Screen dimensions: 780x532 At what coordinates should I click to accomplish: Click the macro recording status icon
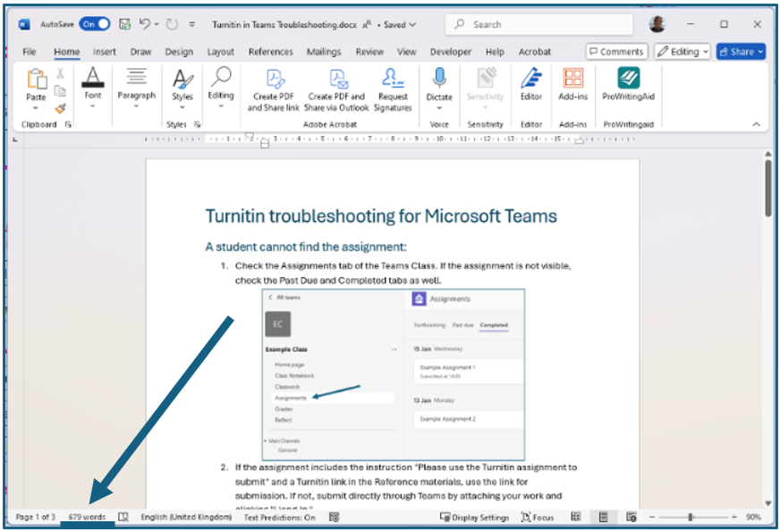(x=335, y=518)
